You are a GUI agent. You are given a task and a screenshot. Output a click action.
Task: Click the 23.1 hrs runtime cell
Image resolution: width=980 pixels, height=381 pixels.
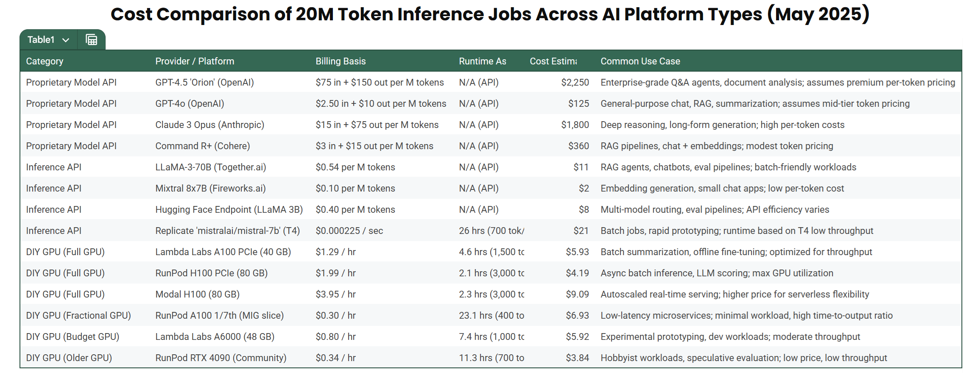point(491,315)
